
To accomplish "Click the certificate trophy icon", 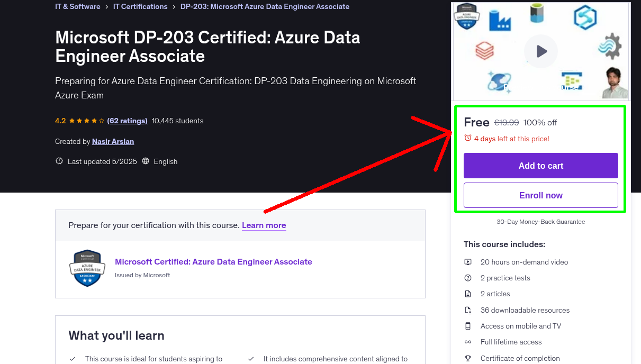I will tap(468, 358).
